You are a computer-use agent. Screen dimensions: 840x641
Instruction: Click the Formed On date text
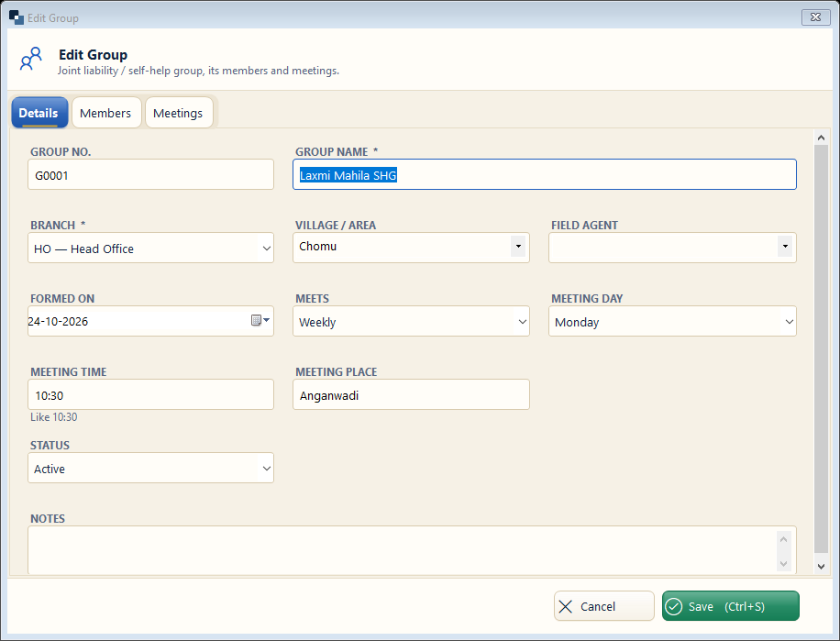[58, 321]
